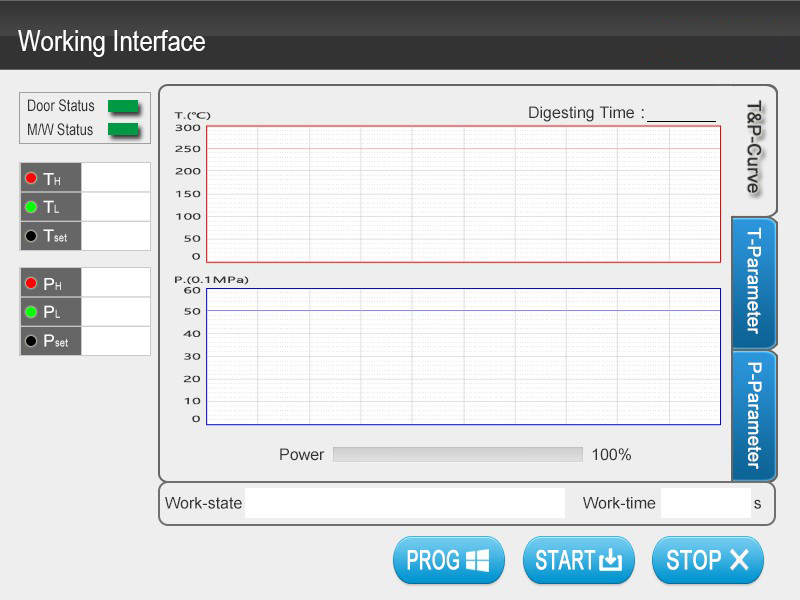Click the START button
The image size is (800, 600).
pos(579,560)
